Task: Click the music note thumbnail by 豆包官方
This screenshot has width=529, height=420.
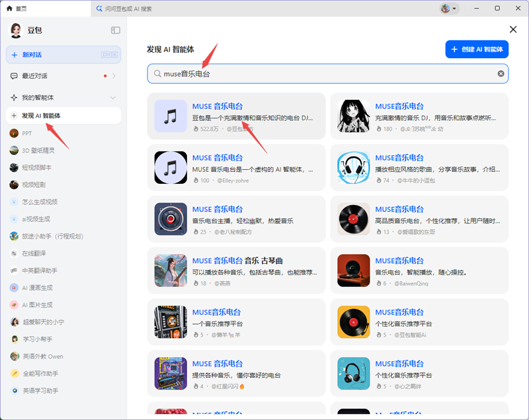Action: point(171,116)
